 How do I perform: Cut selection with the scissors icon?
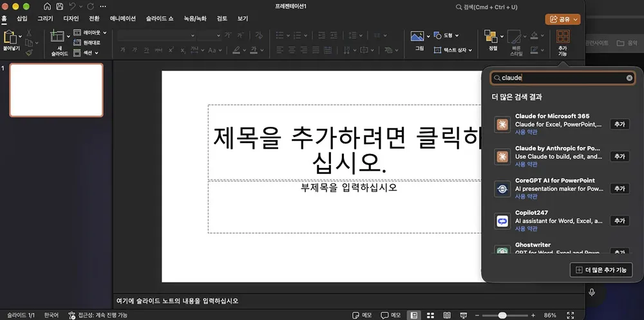click(29, 33)
